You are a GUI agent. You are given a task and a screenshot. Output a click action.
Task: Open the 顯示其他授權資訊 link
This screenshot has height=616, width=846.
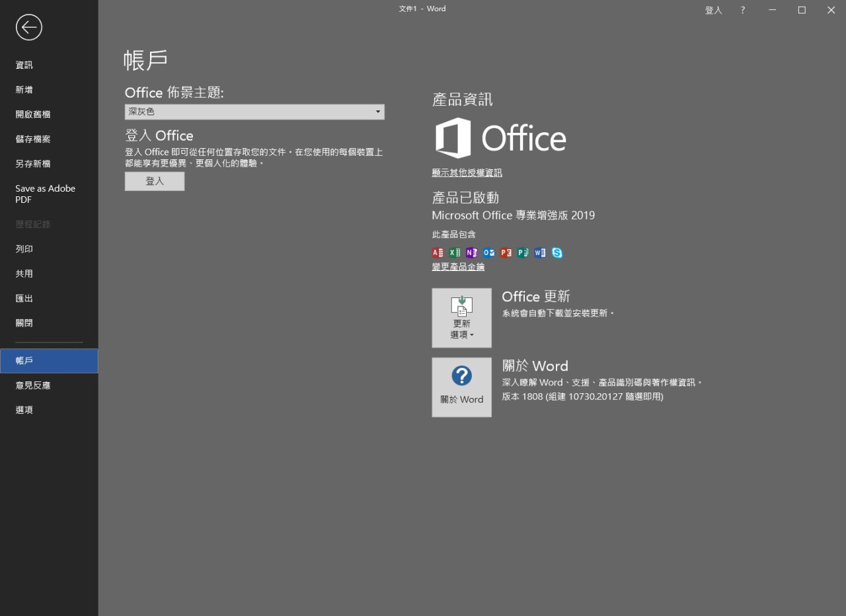coord(467,173)
